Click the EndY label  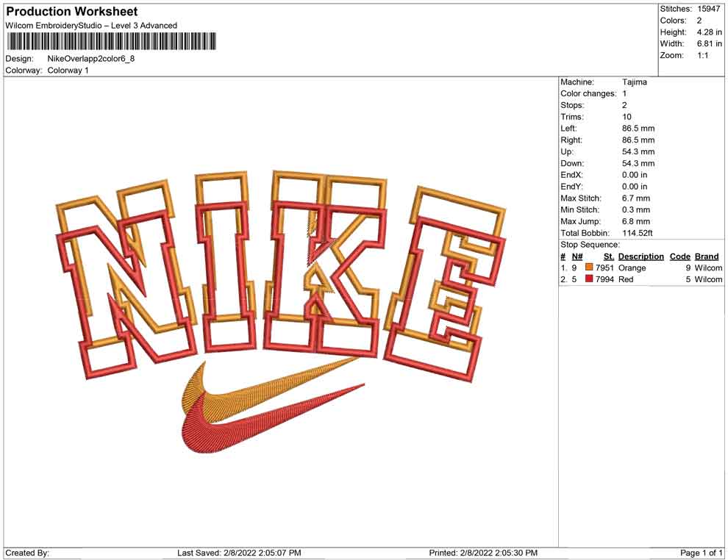571,187
